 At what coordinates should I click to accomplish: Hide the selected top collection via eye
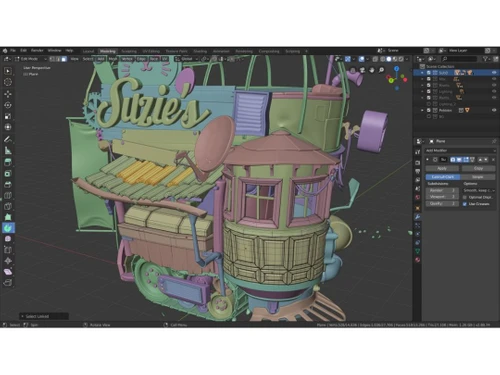(x=494, y=73)
